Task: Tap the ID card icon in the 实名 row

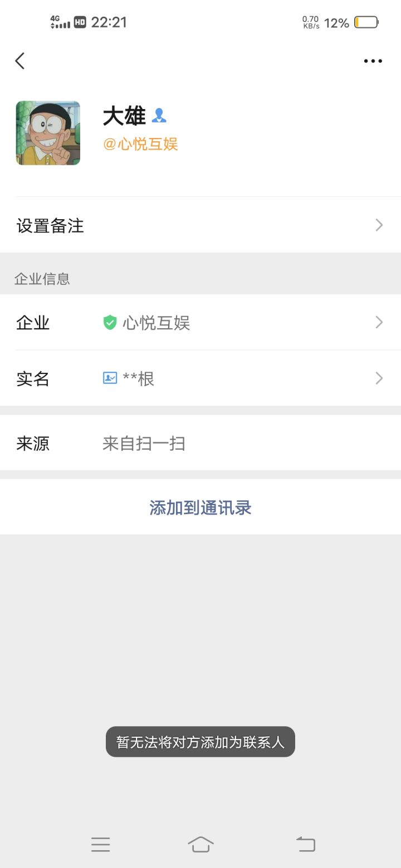Action: [x=110, y=378]
